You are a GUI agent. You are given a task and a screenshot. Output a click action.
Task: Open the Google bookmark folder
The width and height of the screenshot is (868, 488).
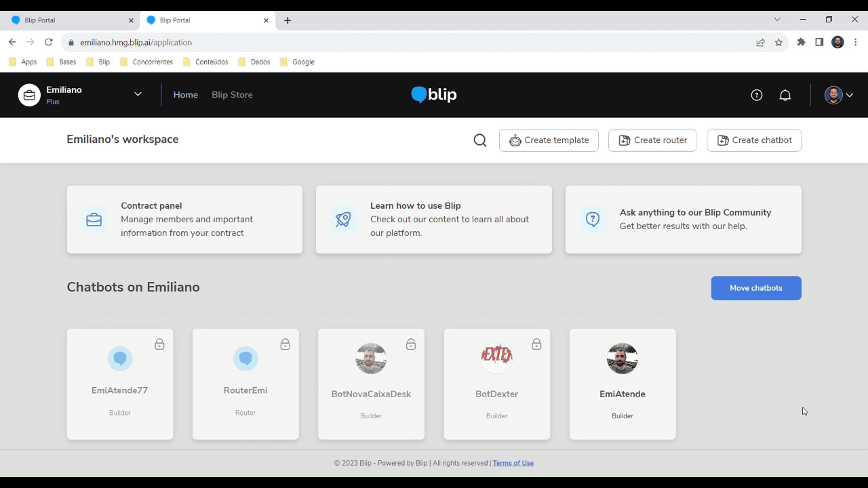[296, 62]
